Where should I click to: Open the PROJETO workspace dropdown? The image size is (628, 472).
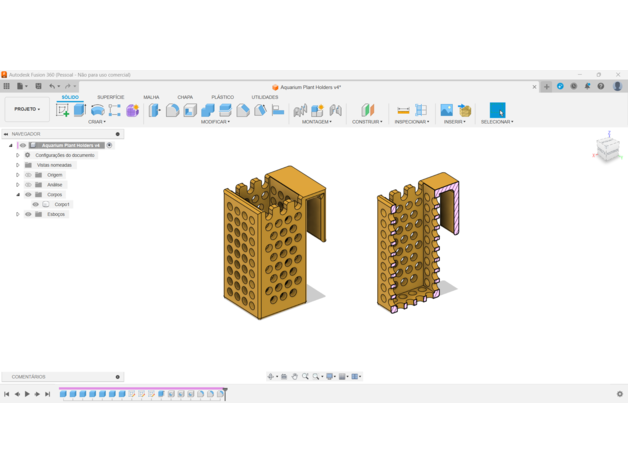click(x=27, y=109)
